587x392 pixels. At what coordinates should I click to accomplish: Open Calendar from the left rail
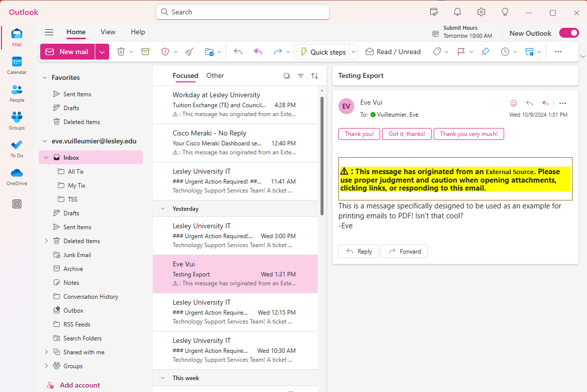tap(17, 65)
